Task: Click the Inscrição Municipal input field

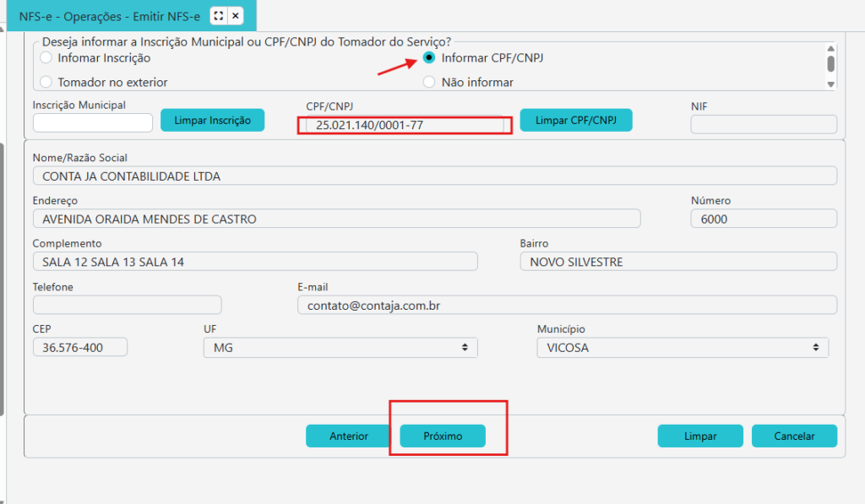Action: (x=92, y=123)
